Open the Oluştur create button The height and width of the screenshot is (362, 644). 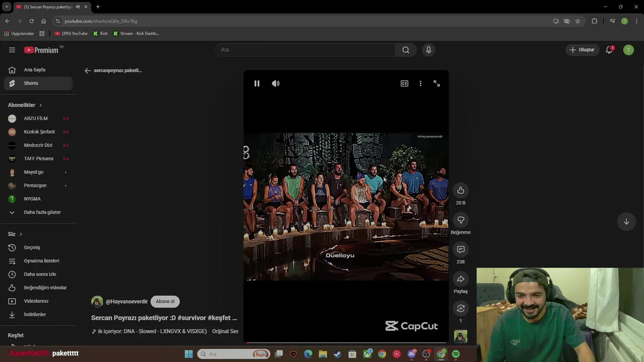[x=582, y=50]
